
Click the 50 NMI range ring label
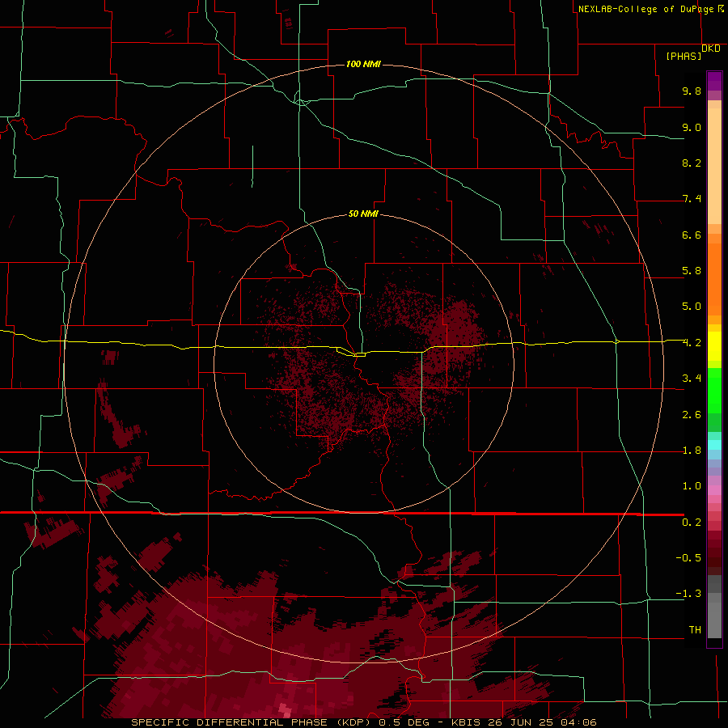click(x=363, y=214)
